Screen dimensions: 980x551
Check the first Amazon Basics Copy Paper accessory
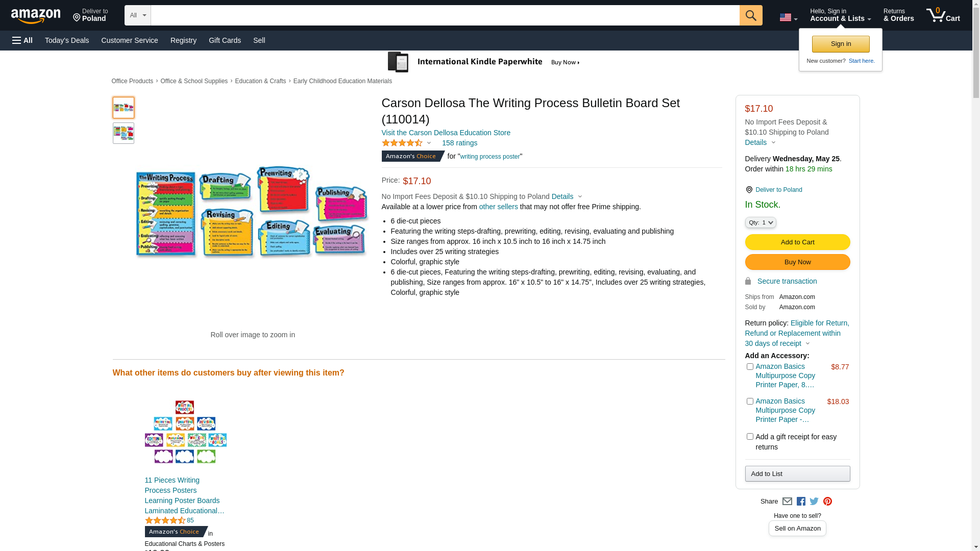coord(750,367)
